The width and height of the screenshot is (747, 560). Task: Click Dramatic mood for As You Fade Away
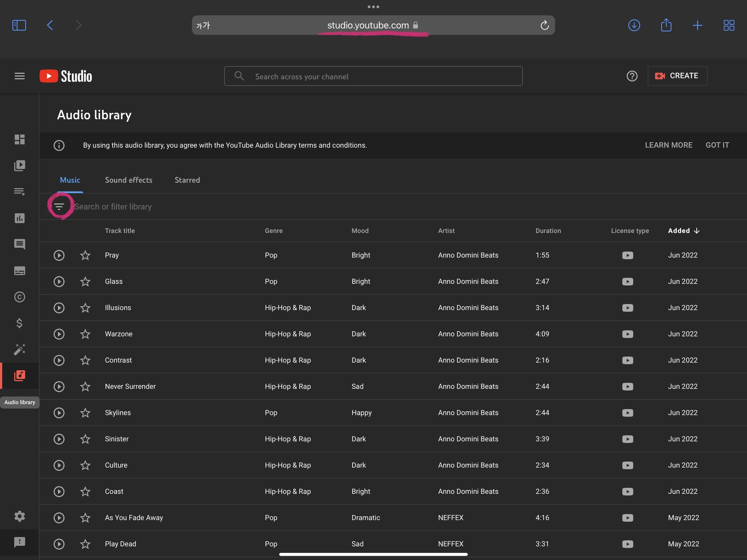point(366,517)
